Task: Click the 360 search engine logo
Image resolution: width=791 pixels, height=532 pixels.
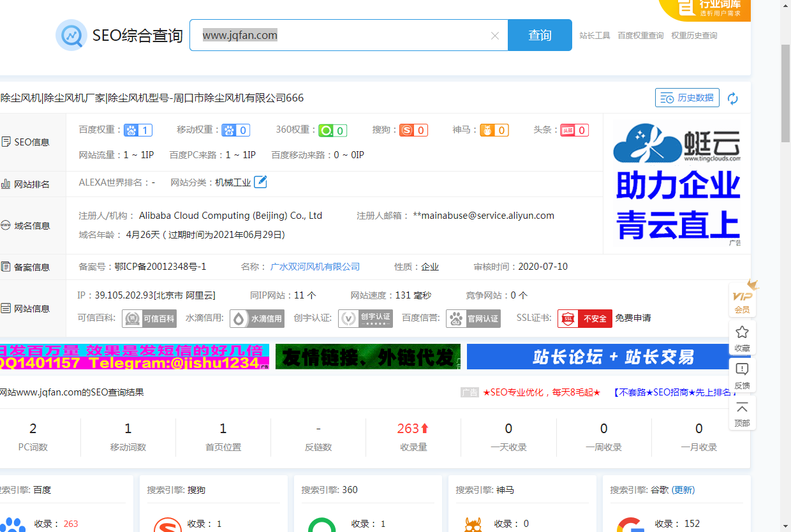Action: pos(322,524)
